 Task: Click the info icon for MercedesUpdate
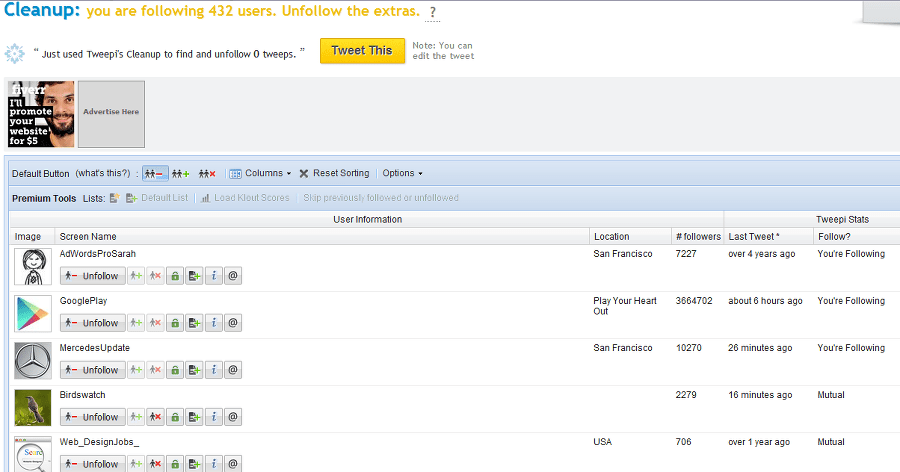[x=213, y=370]
